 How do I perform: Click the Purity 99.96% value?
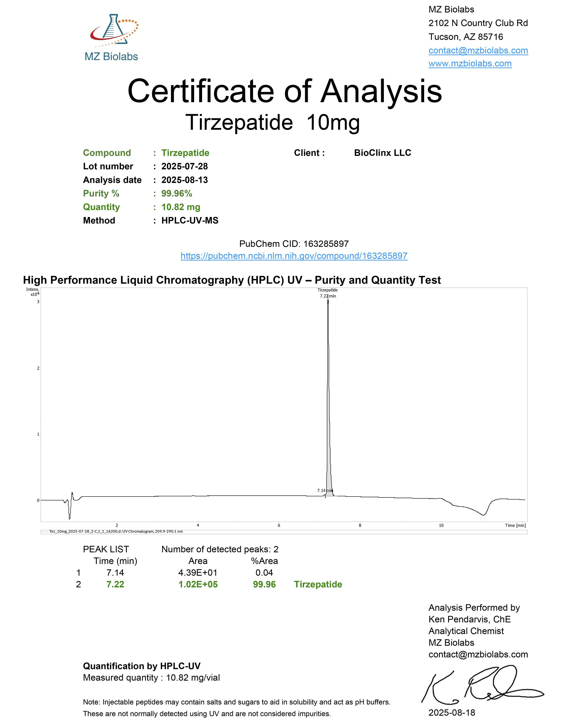tap(176, 194)
